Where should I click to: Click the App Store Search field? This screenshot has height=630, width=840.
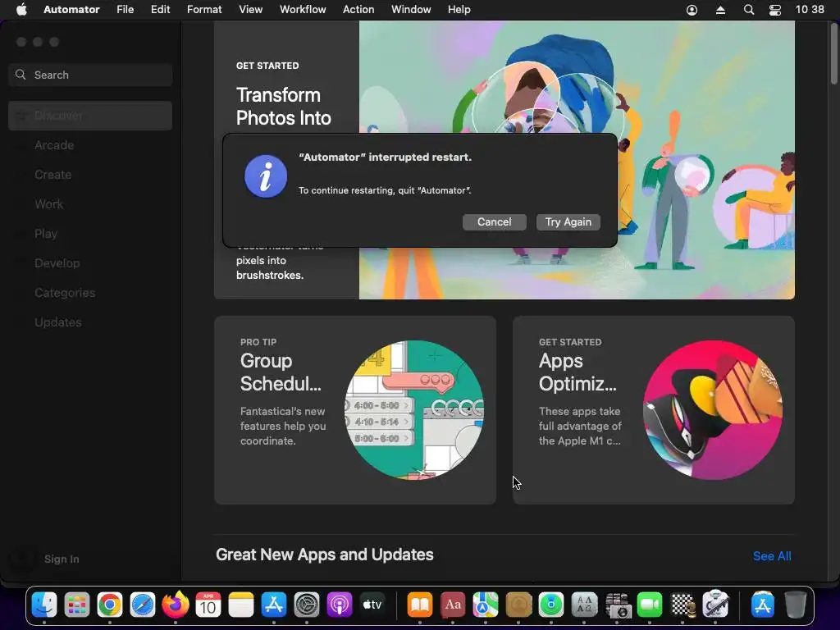click(x=90, y=75)
